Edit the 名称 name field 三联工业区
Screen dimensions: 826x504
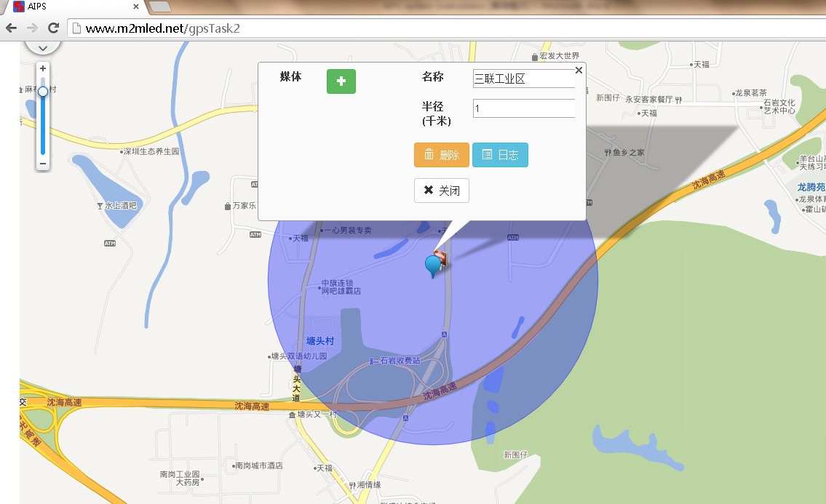524,79
